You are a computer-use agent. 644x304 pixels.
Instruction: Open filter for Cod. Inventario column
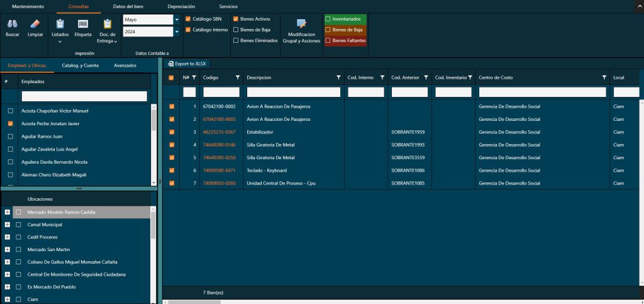(470, 77)
